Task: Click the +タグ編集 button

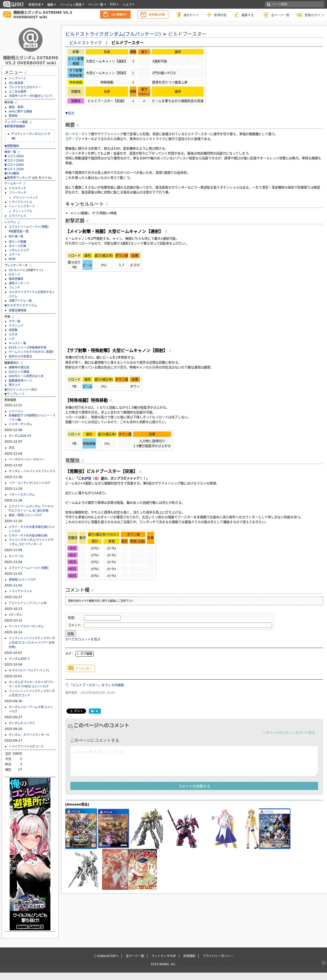Action: click(x=85, y=654)
